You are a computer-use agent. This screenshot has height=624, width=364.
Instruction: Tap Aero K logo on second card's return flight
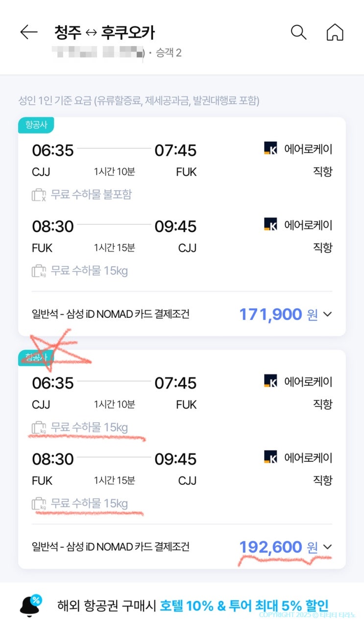coord(270,457)
